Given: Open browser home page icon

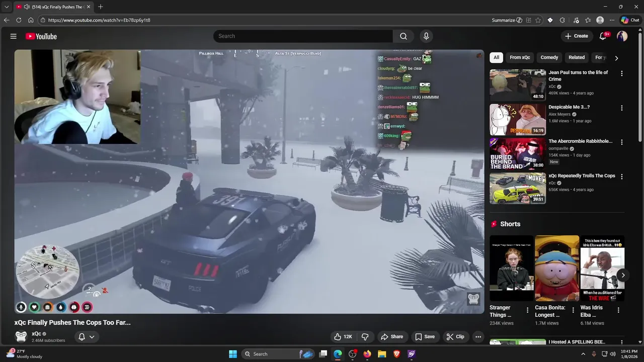Looking at the screenshot, I should pos(31,20).
